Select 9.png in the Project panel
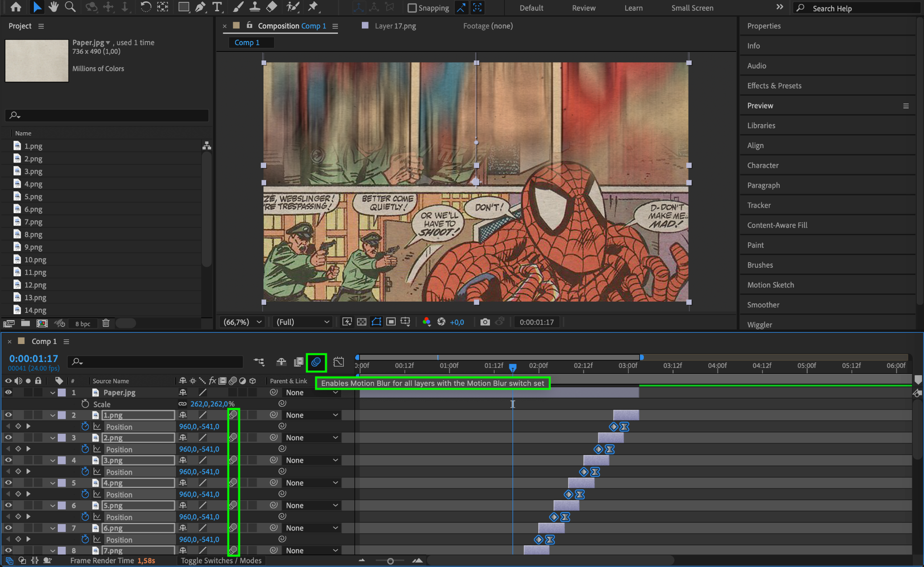This screenshot has height=567, width=924. pos(33,247)
